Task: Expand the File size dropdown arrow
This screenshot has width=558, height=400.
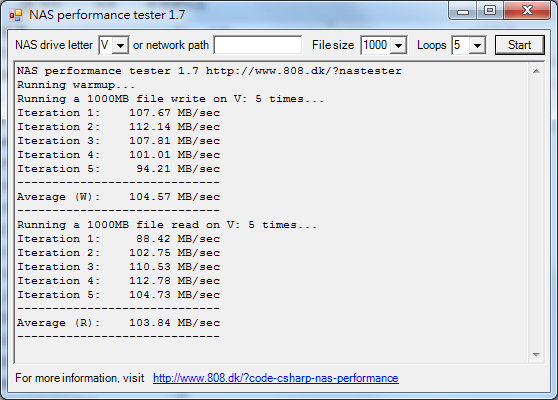Action: [x=398, y=46]
